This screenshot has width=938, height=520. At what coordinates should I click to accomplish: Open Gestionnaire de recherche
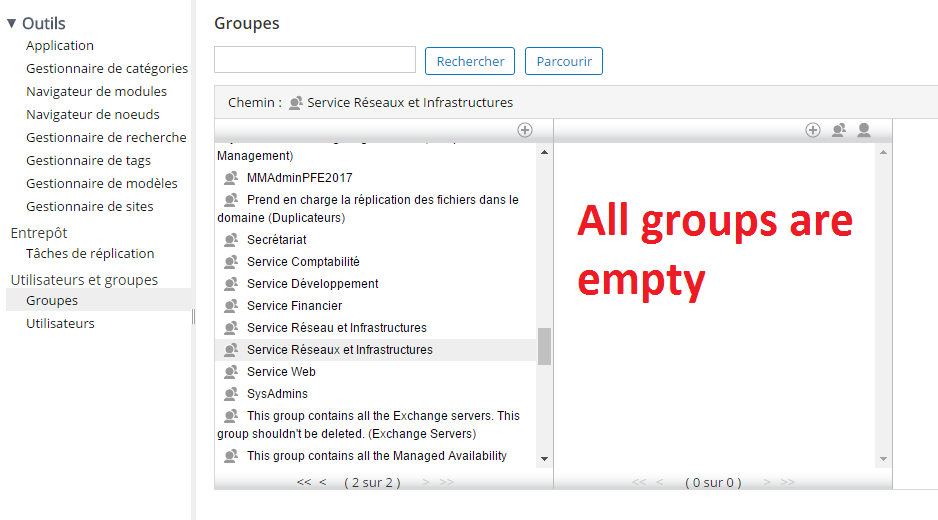[106, 138]
